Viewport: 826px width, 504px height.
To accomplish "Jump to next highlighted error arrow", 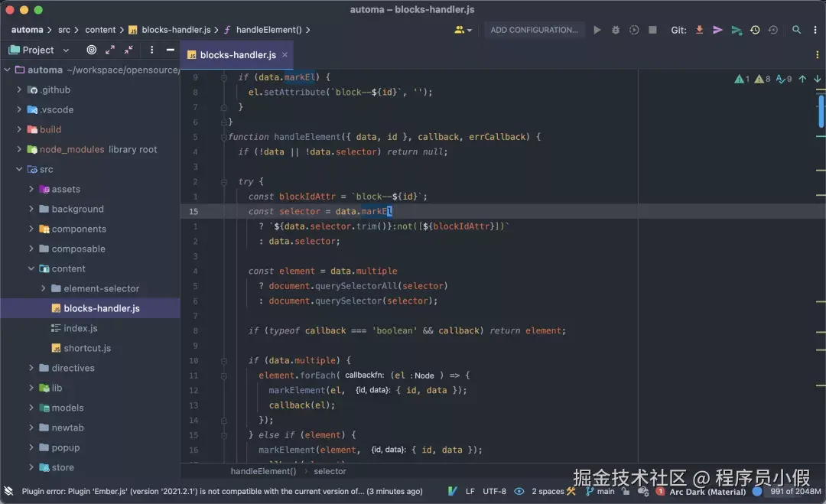I will [817, 79].
